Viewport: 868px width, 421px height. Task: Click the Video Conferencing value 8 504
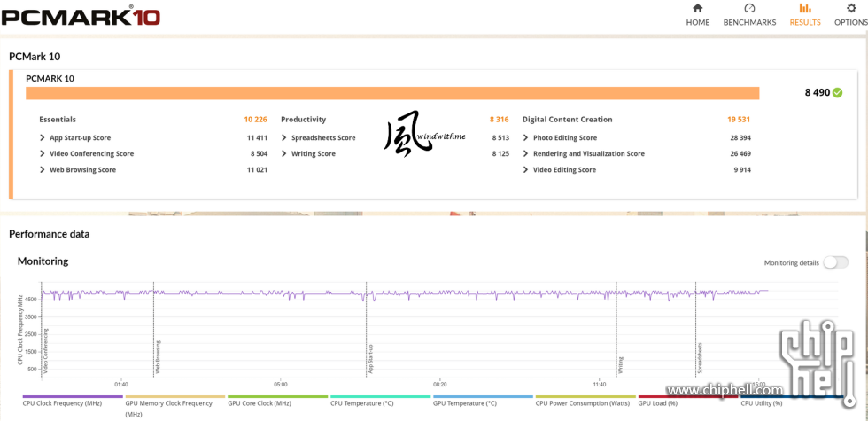click(x=259, y=154)
